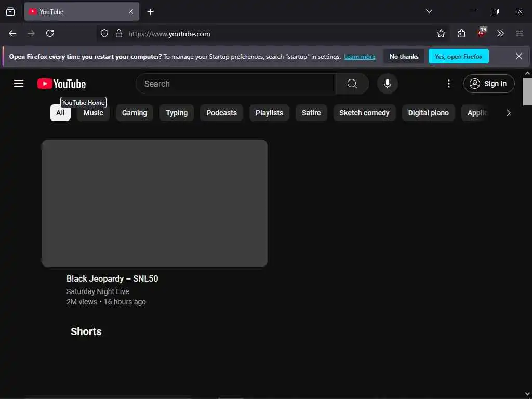Open the tracking protection shield icon
This screenshot has height=399, width=532.
click(x=104, y=34)
